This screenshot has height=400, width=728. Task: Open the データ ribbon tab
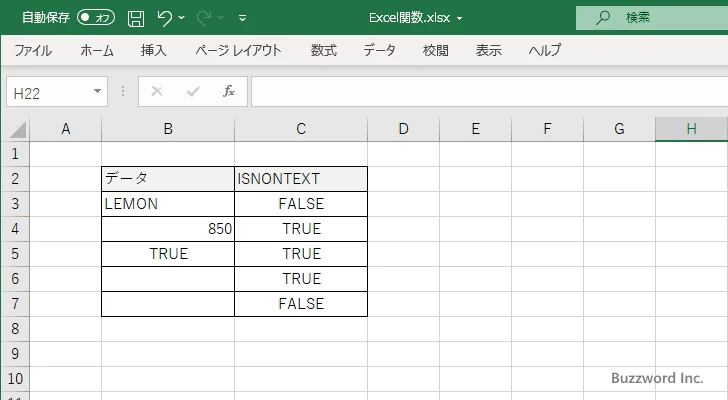(x=379, y=50)
